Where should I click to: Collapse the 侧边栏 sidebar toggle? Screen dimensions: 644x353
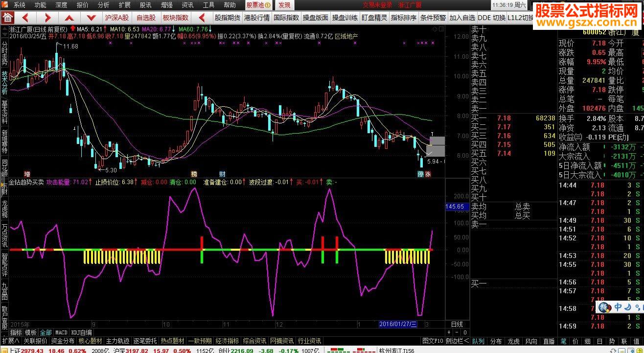pyautogui.click(x=457, y=341)
